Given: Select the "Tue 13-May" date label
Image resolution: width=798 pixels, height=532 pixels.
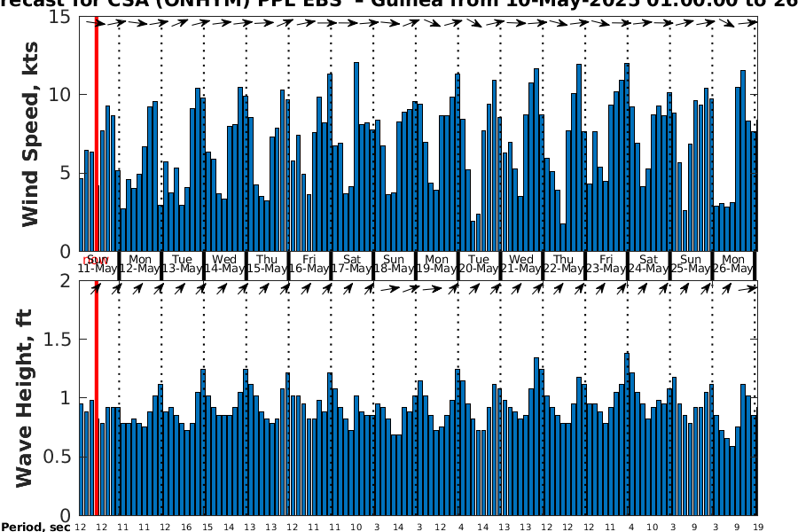Looking at the screenshot, I should (x=182, y=264).
